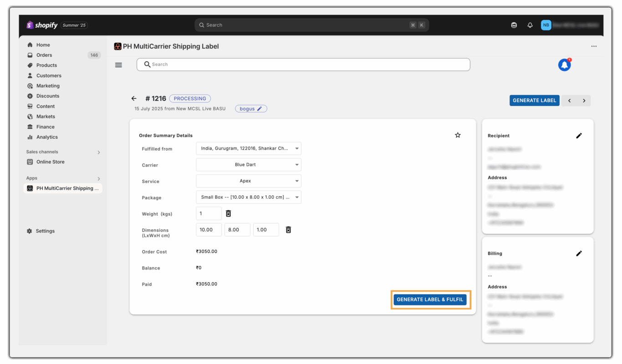Viewport: 622px width, 364px height.
Task: Delete the dimensions row trash icon
Action: point(288,230)
